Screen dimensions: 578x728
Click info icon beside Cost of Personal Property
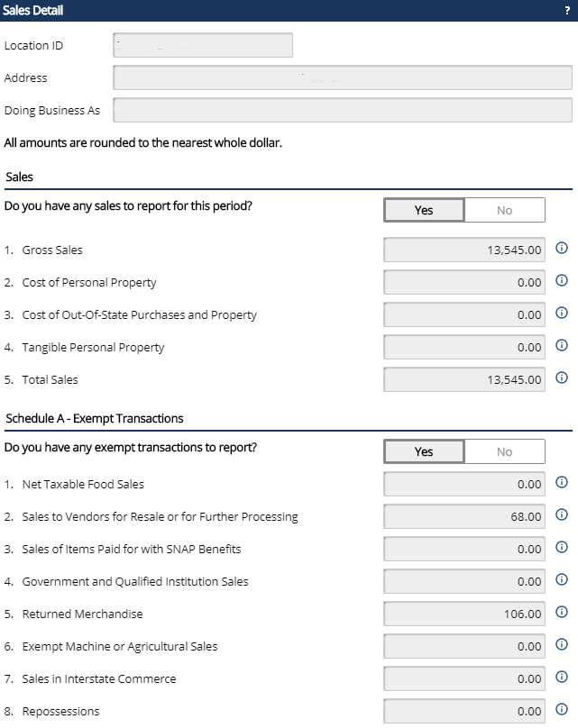(x=562, y=280)
